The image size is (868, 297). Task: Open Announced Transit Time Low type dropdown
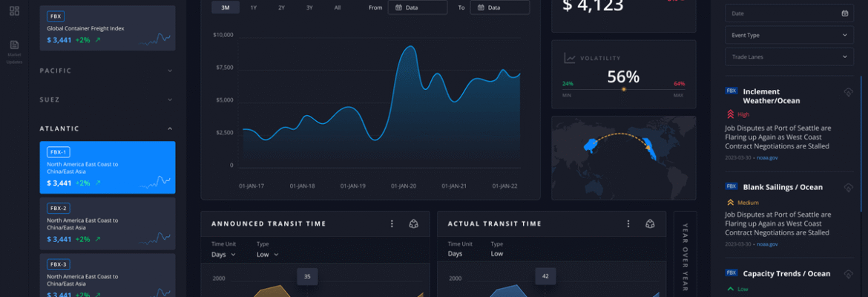[x=267, y=255]
